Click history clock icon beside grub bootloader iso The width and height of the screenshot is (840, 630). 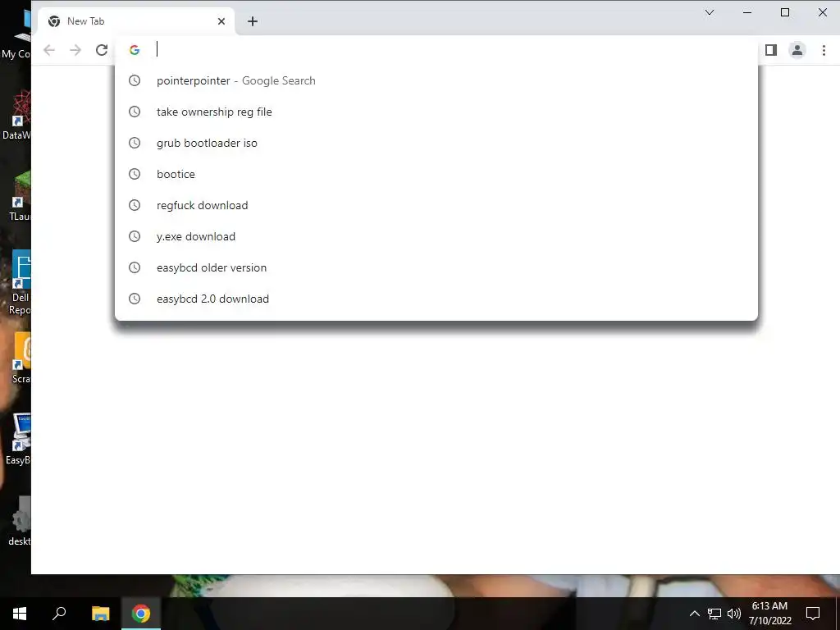point(135,143)
